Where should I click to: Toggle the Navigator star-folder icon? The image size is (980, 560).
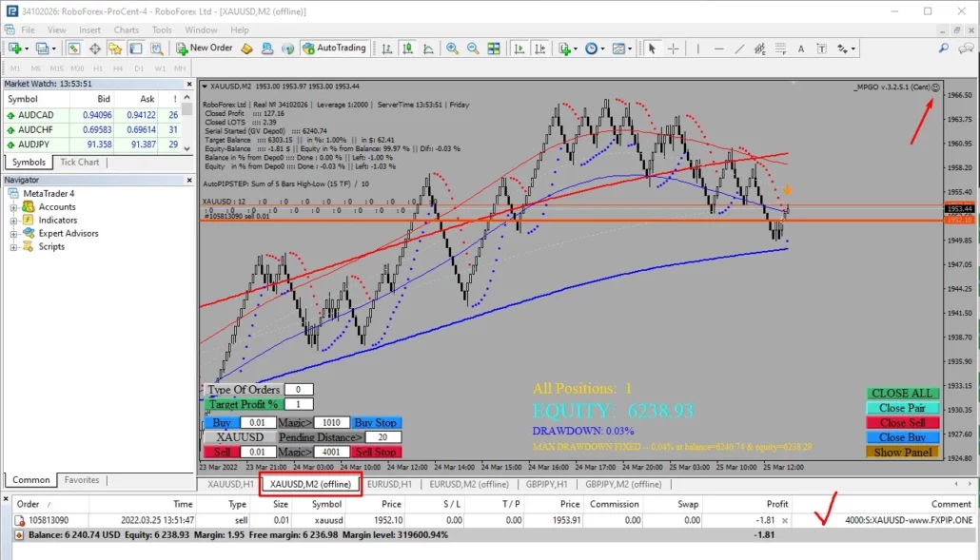point(115,48)
